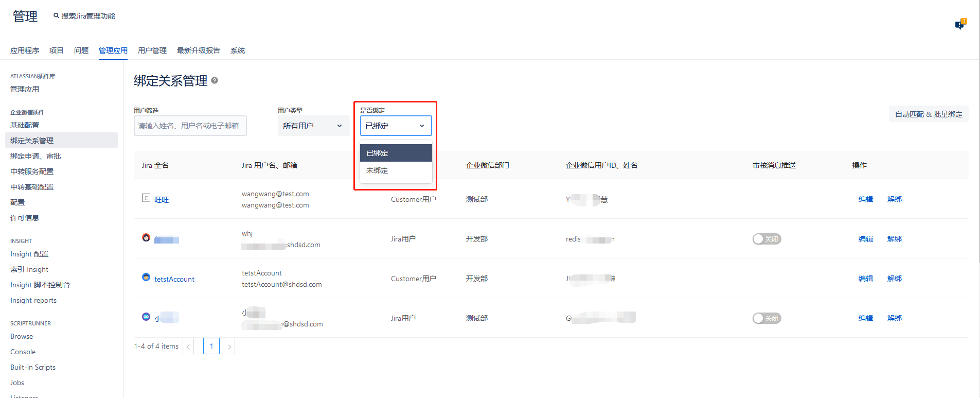Viewport: 980px width, 398px height.
Task: Open 绑定申请、审批 in the sidebar
Action: (x=35, y=156)
